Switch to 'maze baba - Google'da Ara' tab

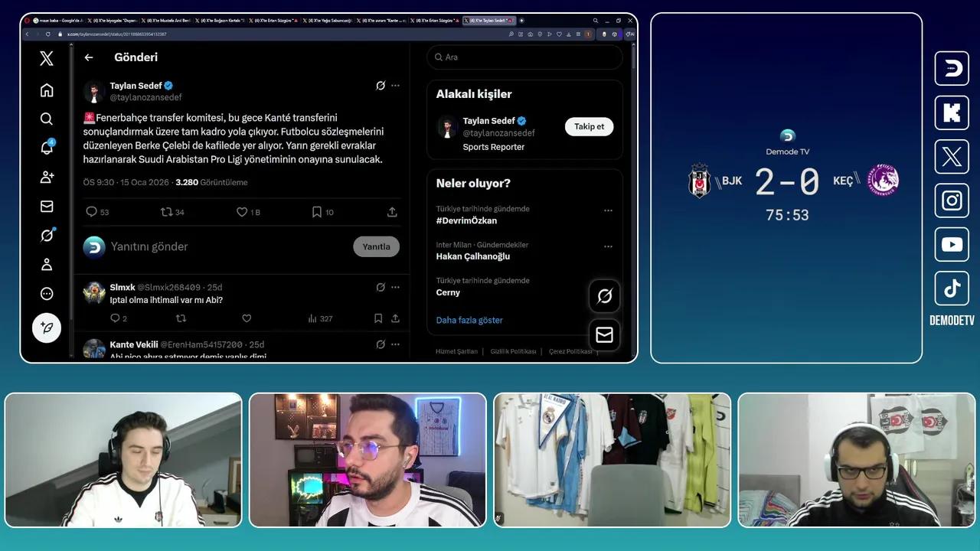59,21
